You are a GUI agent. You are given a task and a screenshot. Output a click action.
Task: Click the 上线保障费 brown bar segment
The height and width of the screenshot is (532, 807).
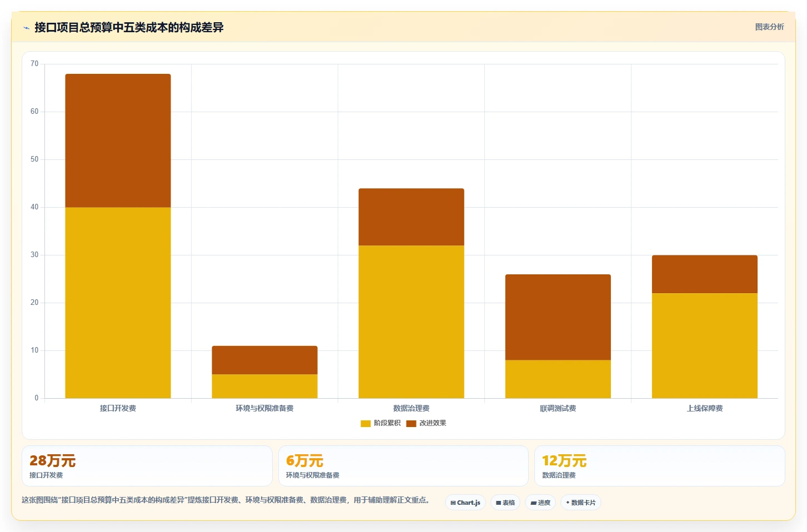pyautogui.click(x=704, y=274)
